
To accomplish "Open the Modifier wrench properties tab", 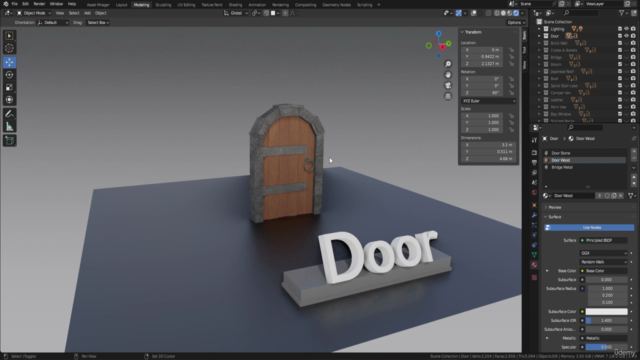I will click(534, 215).
